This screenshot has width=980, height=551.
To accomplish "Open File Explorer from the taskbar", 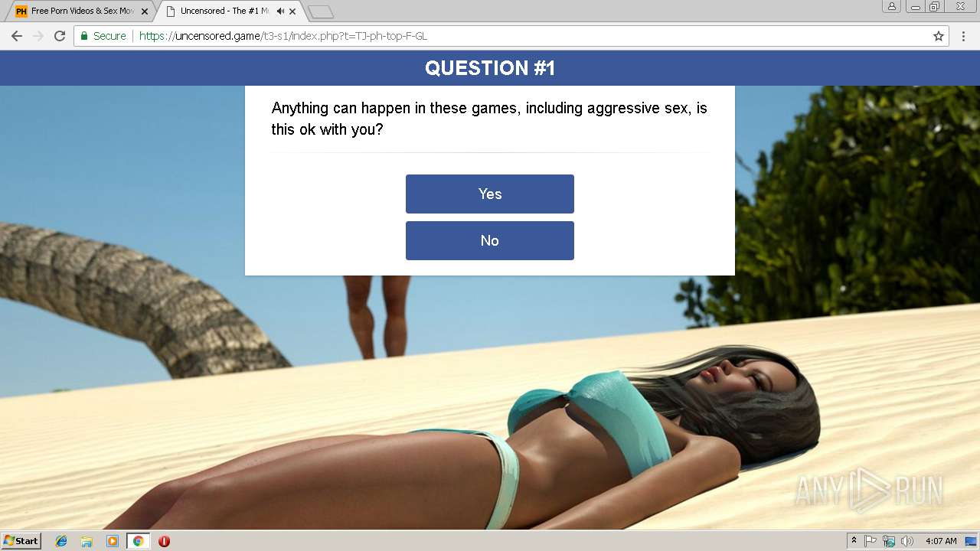I will [87, 541].
